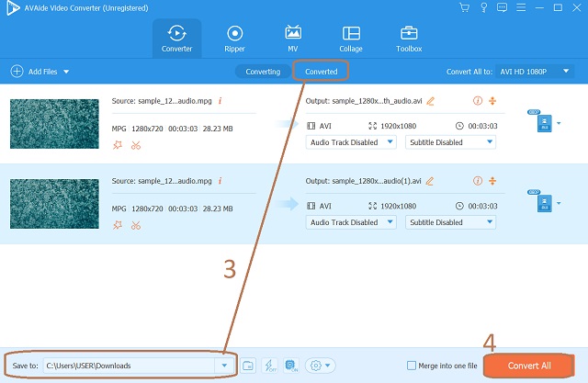
Task: Expand first video's output format arrow
Action: (x=559, y=123)
